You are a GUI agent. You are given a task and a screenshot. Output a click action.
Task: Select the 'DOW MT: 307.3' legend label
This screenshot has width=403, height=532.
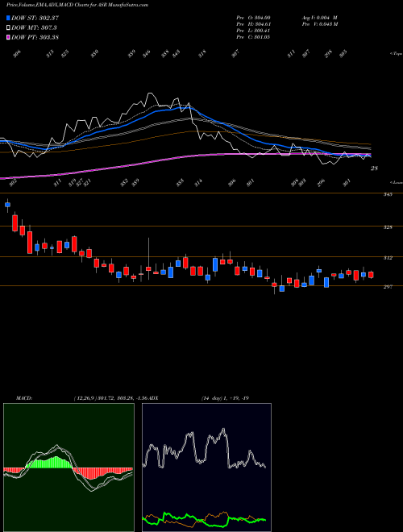(x=34, y=27)
